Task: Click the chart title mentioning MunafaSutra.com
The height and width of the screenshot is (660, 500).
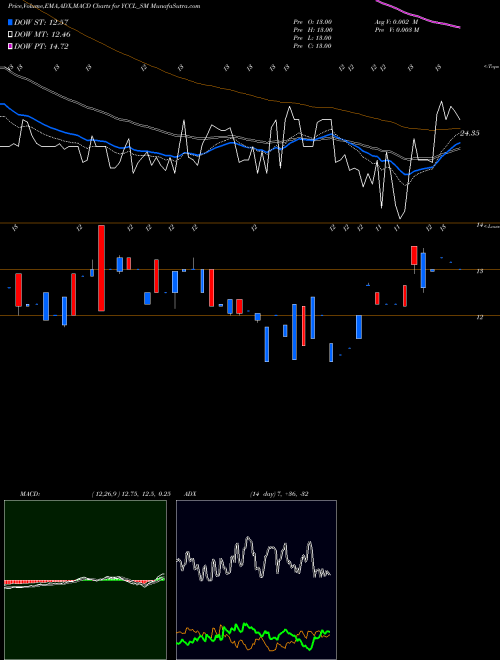Action: point(104,6)
